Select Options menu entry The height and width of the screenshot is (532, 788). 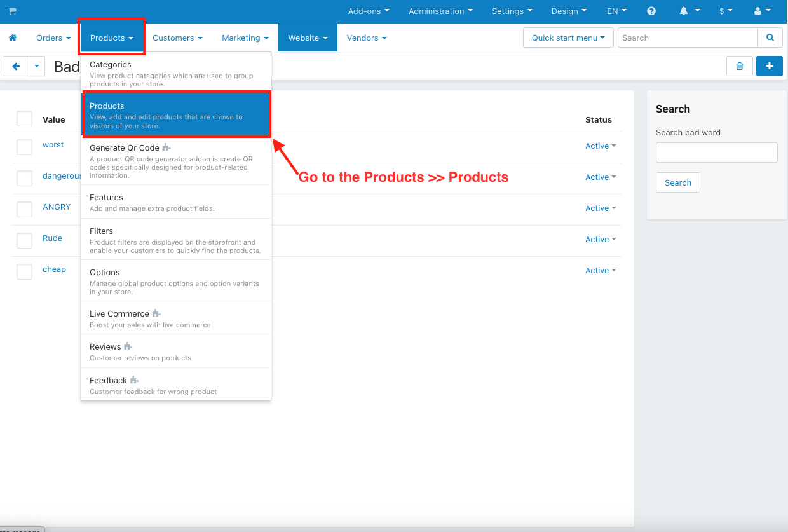click(176, 282)
